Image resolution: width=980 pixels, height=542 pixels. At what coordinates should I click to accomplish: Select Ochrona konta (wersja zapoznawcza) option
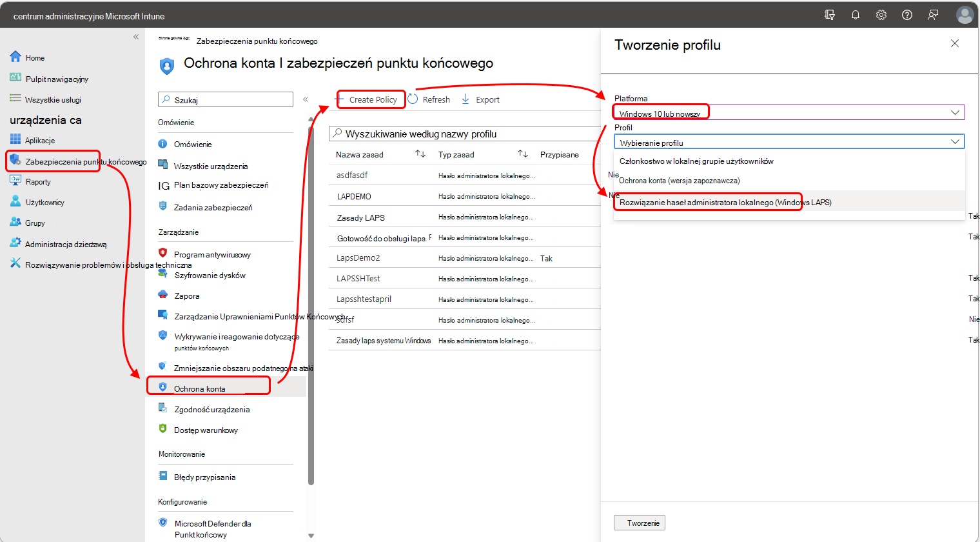[789, 181]
